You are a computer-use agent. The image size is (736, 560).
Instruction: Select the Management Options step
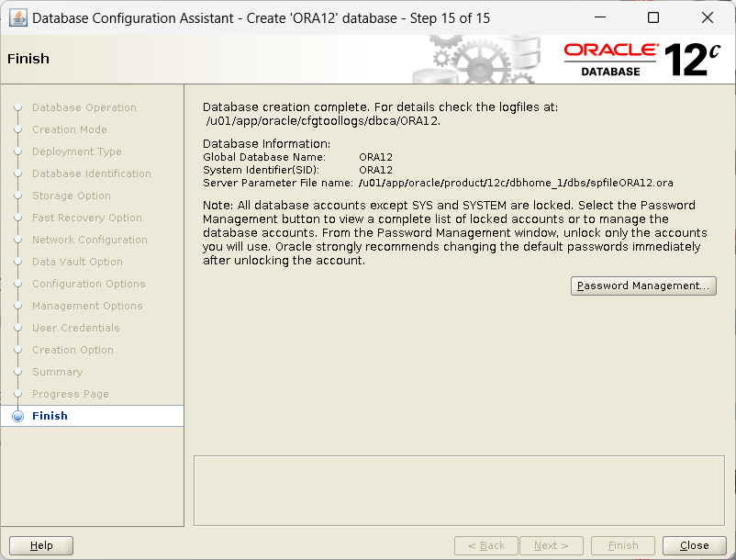click(87, 306)
